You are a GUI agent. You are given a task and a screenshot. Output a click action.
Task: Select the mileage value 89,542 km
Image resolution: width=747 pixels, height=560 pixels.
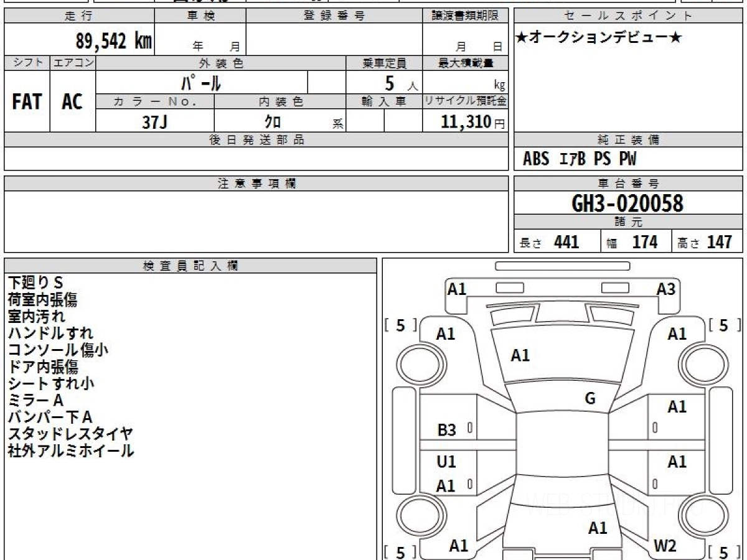point(113,41)
